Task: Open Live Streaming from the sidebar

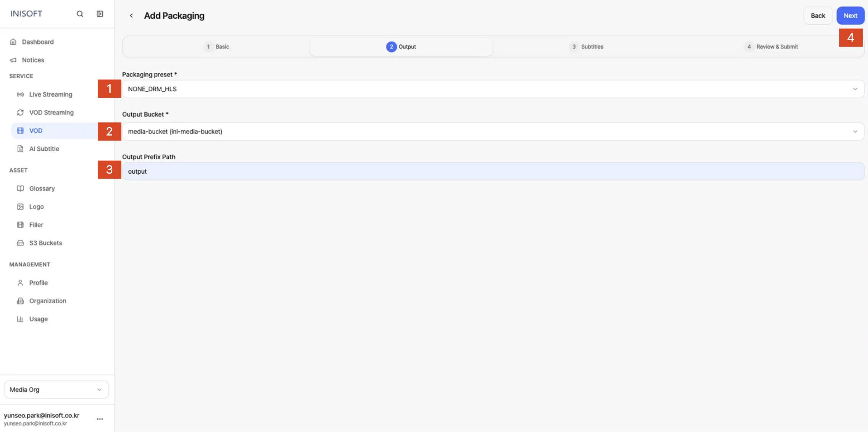Action: [x=51, y=94]
